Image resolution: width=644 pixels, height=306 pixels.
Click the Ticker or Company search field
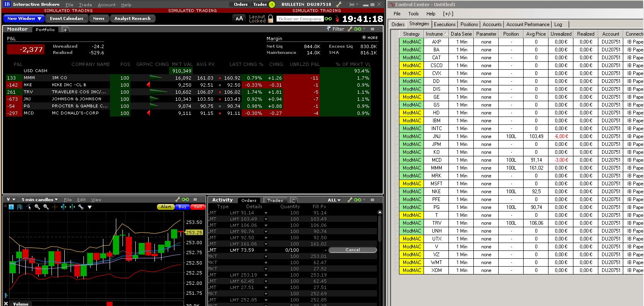300,19
